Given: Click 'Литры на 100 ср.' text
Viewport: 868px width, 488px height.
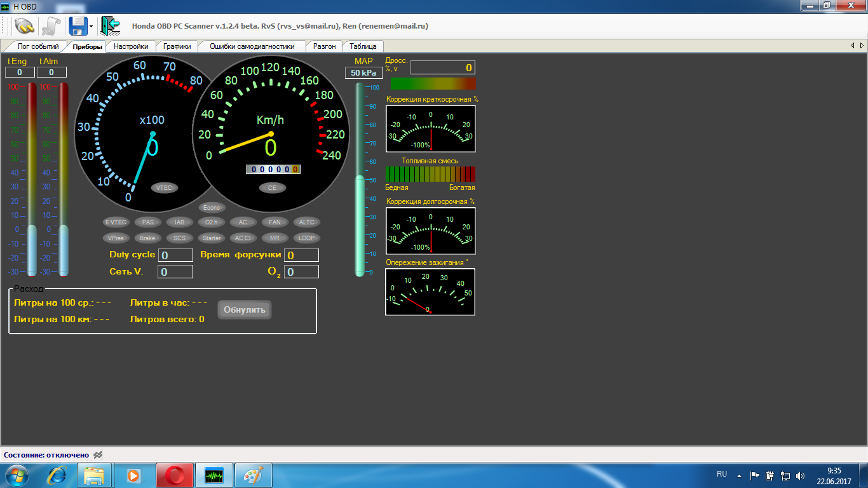Looking at the screenshot, I should tap(54, 302).
